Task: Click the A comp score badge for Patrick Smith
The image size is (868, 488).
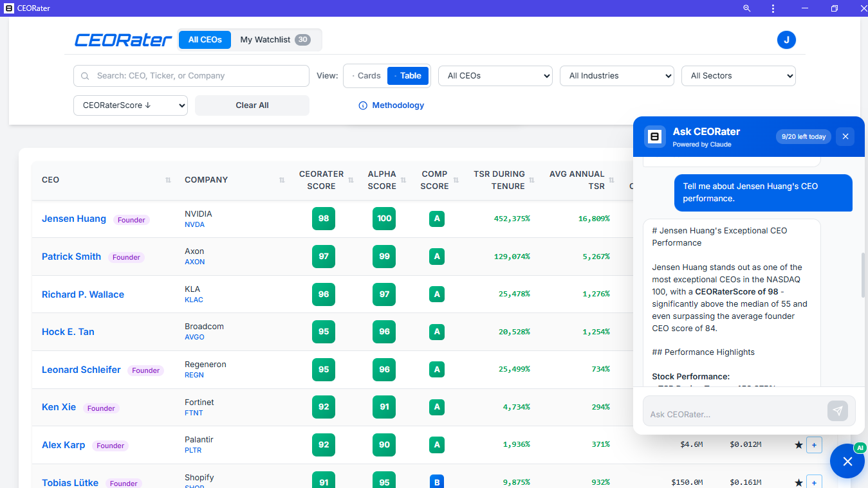Action: pos(437,257)
